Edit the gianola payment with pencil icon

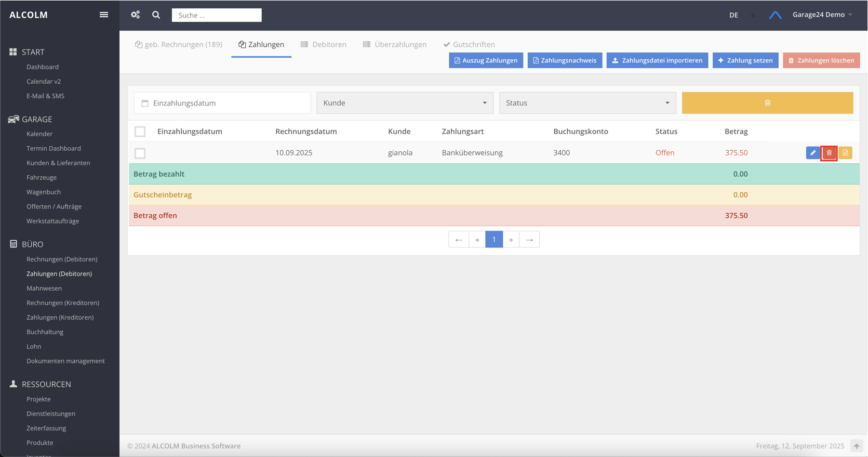813,153
